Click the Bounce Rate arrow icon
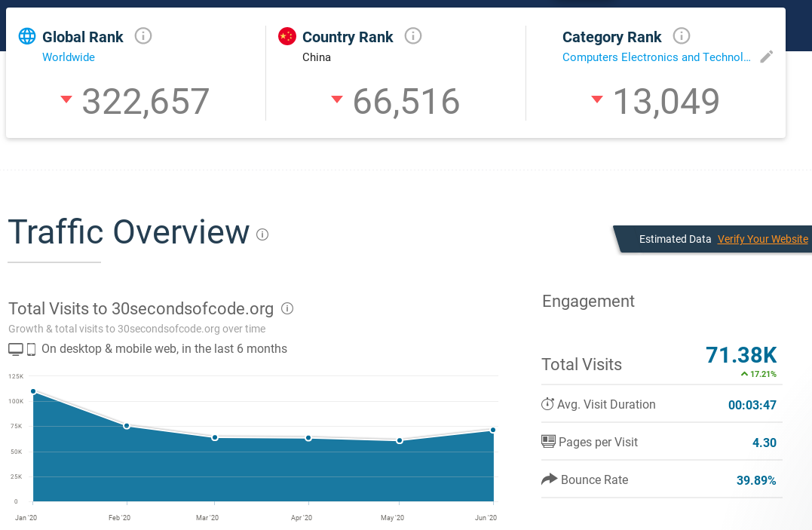 coord(547,479)
